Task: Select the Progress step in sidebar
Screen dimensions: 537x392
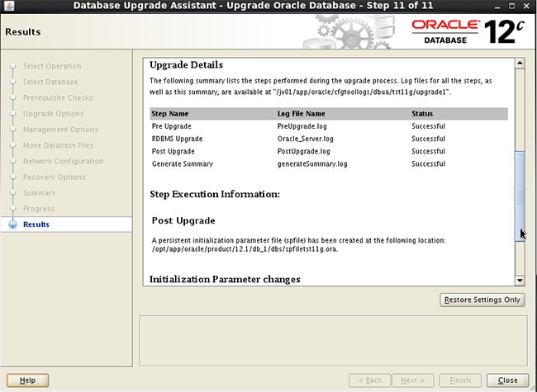Action: (x=39, y=209)
